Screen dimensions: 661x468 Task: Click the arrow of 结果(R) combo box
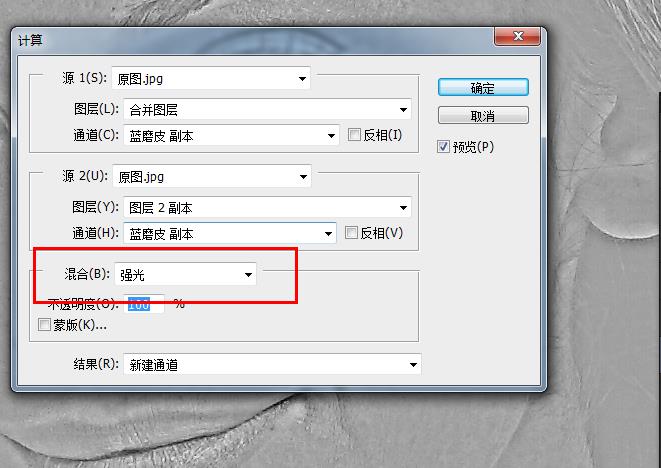[413, 365]
